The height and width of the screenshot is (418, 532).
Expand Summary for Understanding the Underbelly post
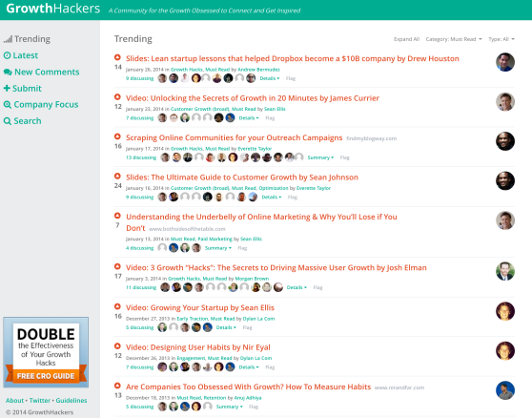point(218,248)
